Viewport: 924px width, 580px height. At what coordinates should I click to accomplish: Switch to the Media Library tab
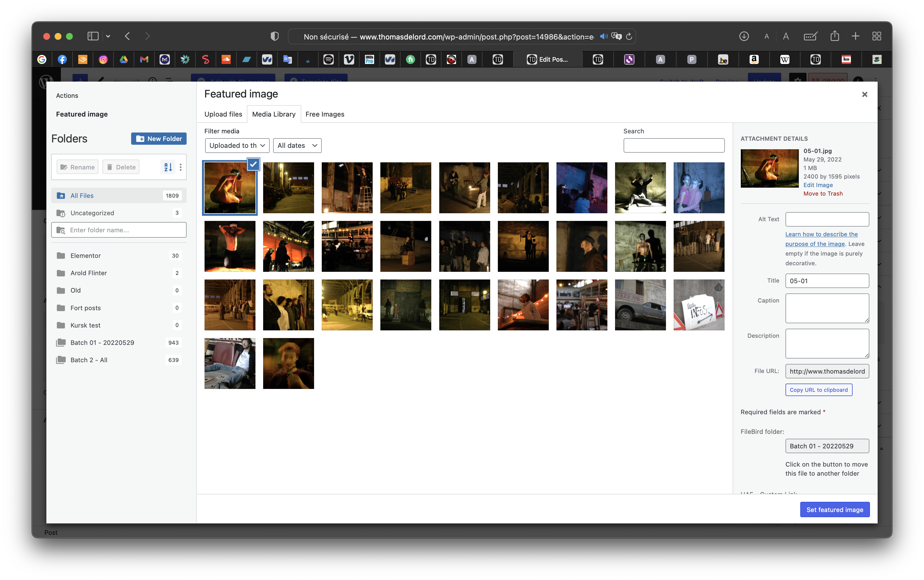coord(274,114)
